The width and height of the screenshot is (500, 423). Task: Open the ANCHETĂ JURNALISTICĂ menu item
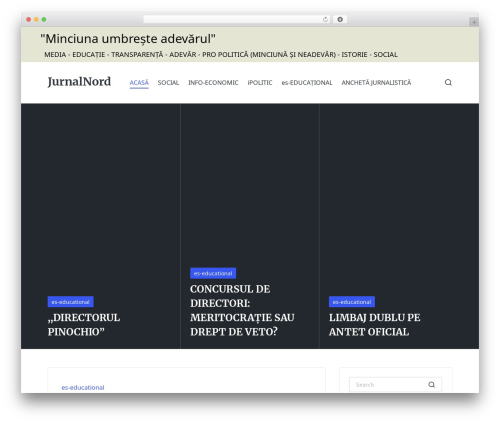coord(376,83)
